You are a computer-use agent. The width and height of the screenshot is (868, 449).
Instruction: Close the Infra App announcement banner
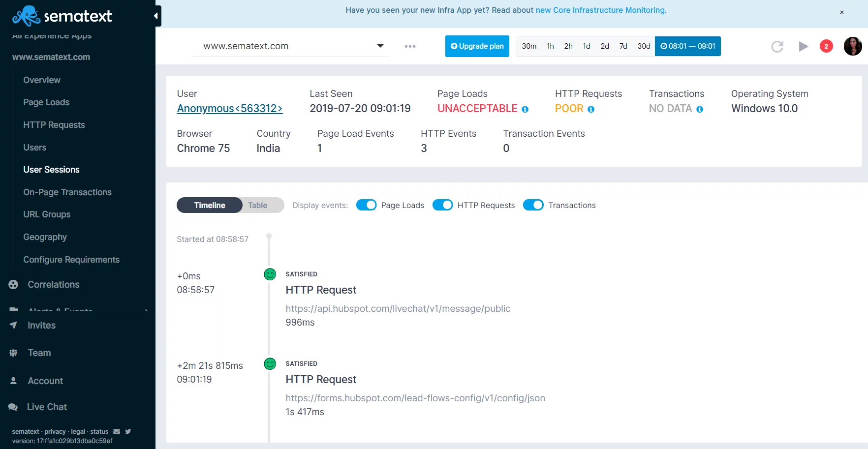pyautogui.click(x=841, y=12)
